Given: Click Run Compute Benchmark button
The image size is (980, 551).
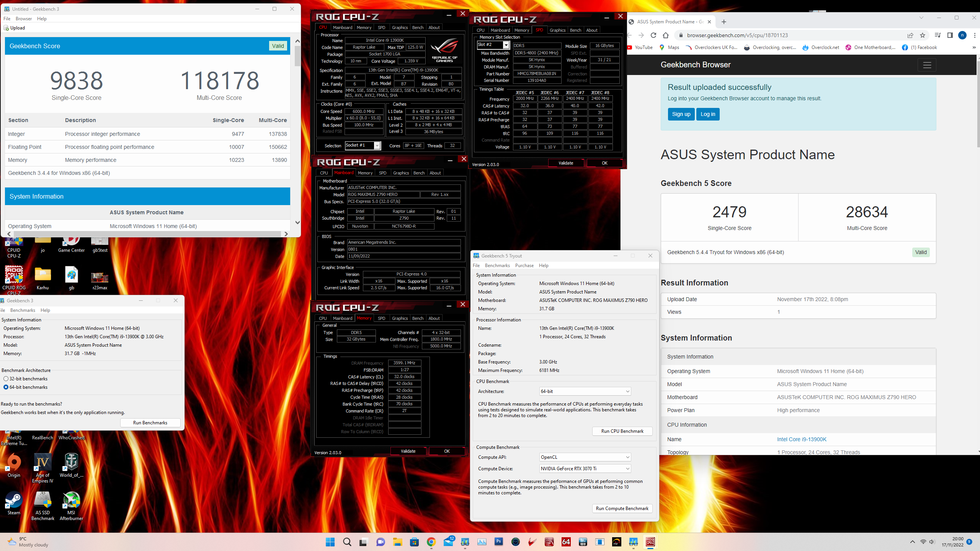Looking at the screenshot, I should coord(622,509).
